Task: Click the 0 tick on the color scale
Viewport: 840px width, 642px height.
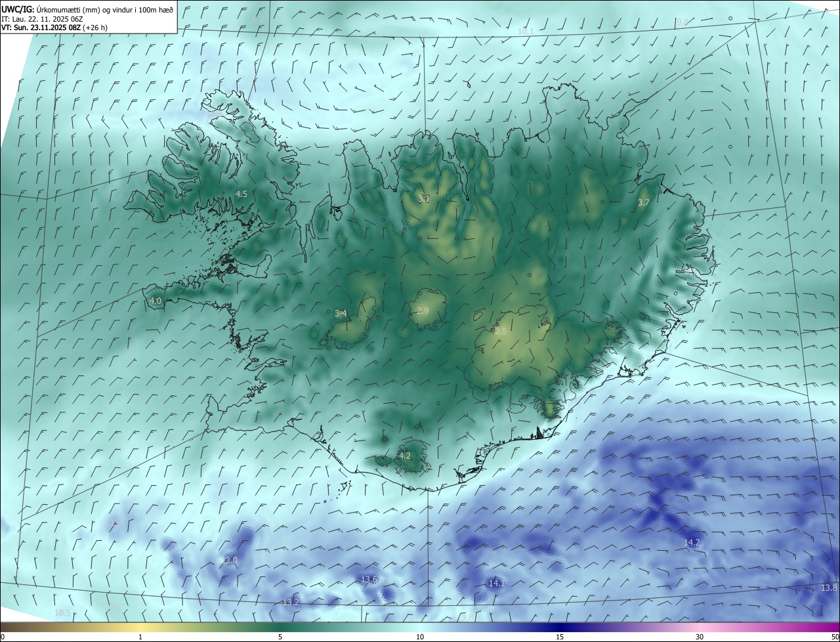Action: coord(3,637)
